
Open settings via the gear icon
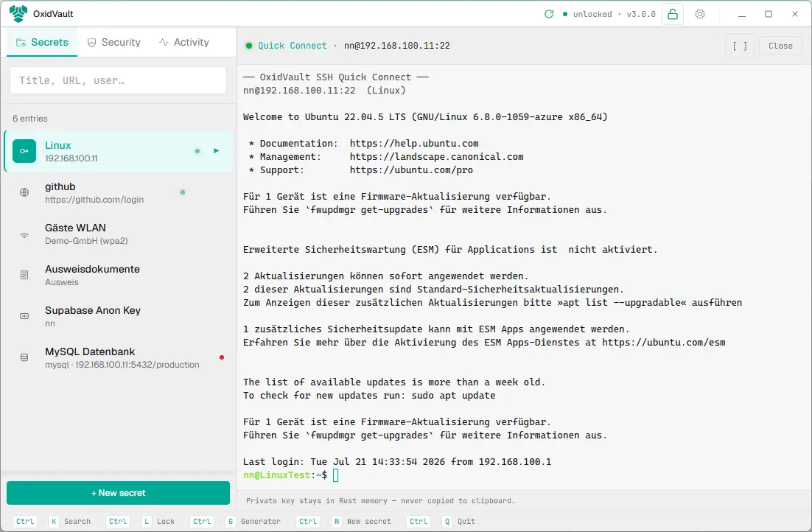click(699, 14)
